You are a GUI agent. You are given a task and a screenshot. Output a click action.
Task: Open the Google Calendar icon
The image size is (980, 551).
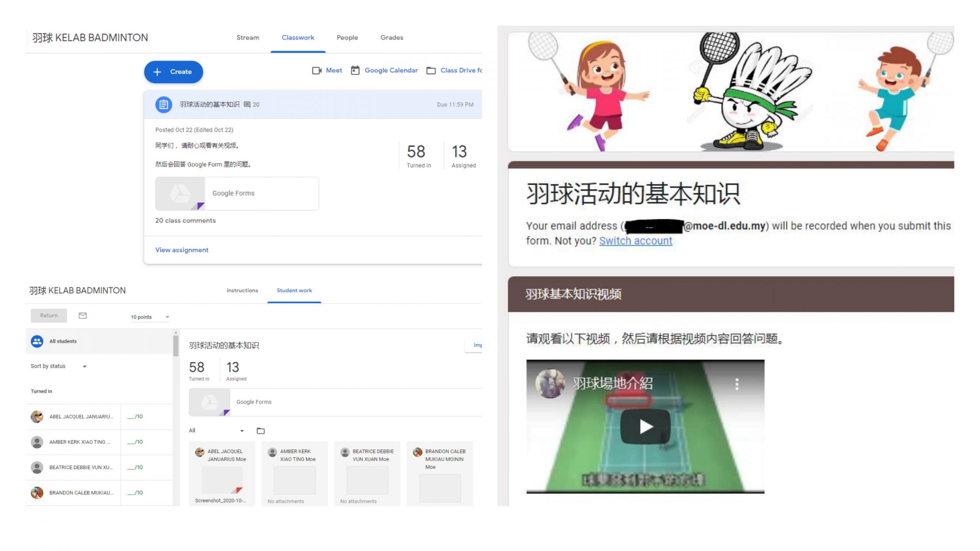click(355, 70)
